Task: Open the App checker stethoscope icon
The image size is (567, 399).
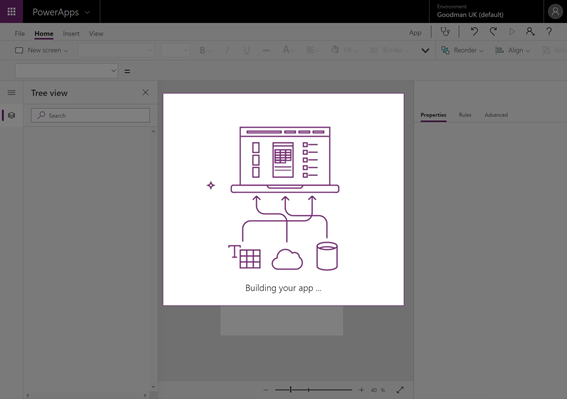Action: tap(445, 32)
